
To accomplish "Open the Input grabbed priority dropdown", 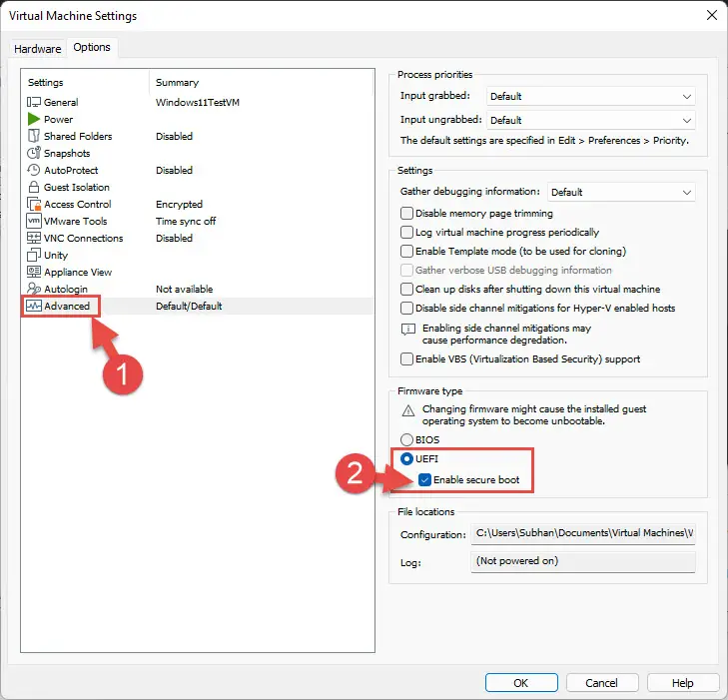I will click(590, 97).
